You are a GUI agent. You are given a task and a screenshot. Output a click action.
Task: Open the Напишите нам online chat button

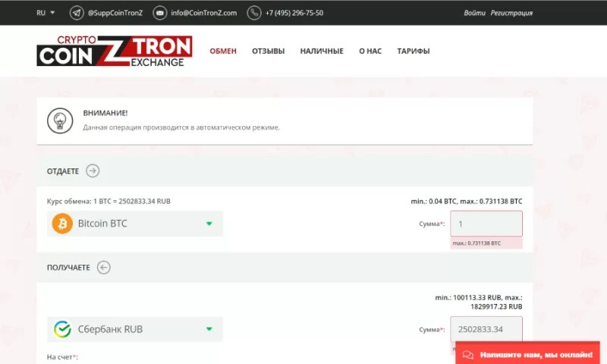(x=527, y=354)
